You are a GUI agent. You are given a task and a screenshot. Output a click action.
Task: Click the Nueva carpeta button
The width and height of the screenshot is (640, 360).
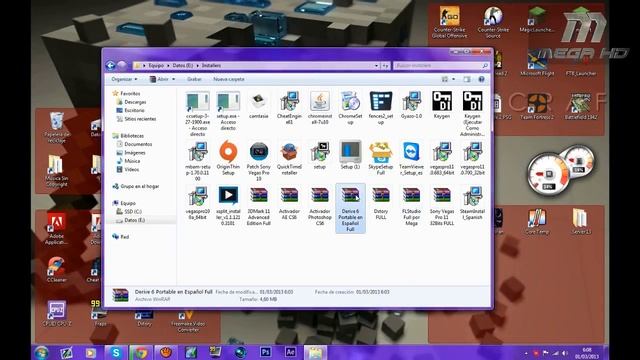(229, 79)
